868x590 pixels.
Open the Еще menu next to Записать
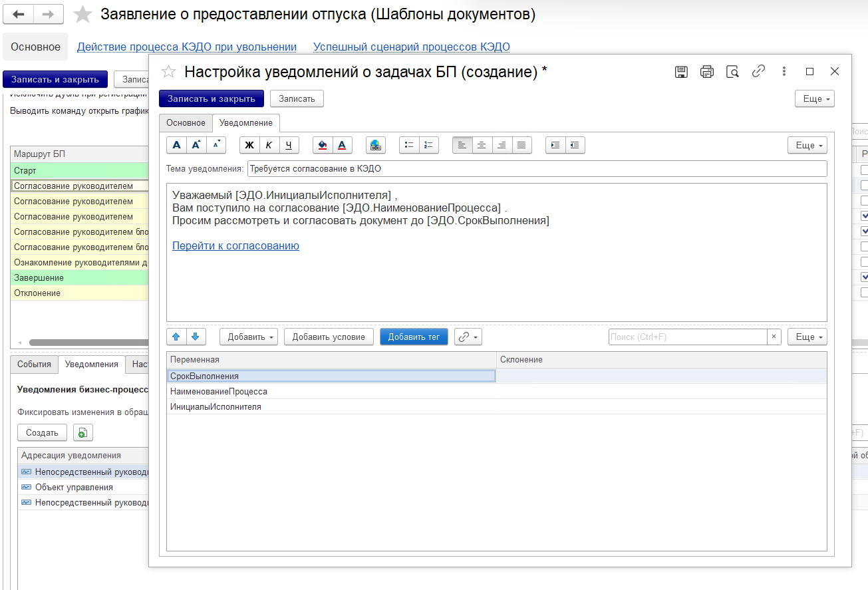(815, 98)
